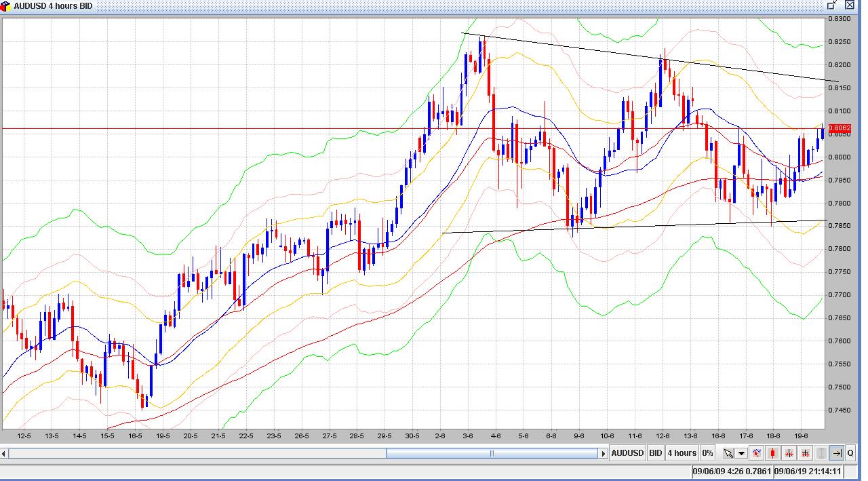
Task: Click the scrollbar left arrow
Action: (5, 453)
